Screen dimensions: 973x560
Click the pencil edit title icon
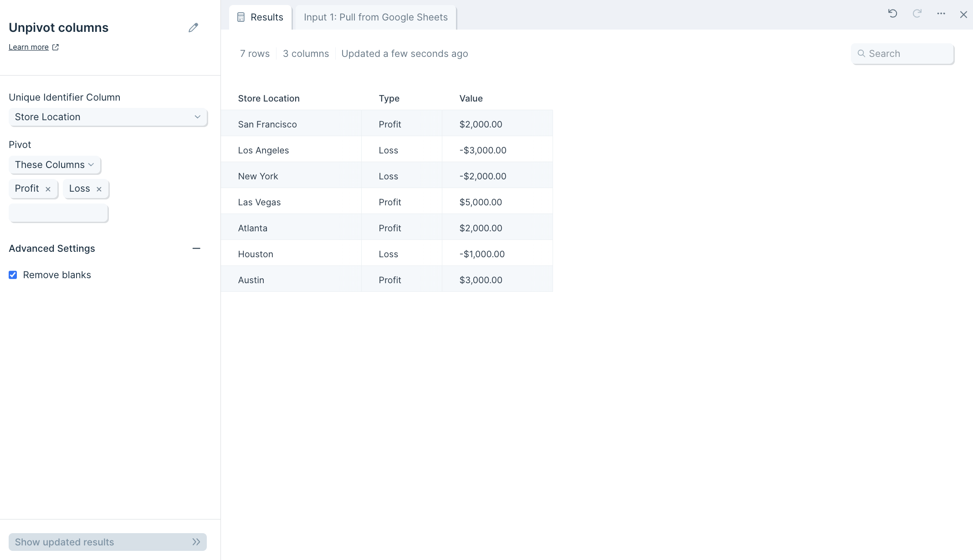tap(193, 28)
